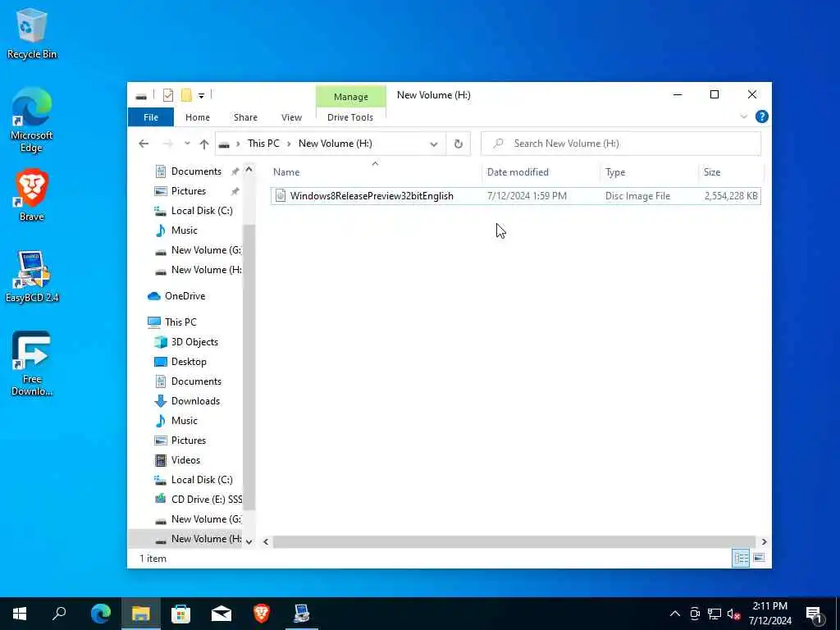Go up one folder level
Viewport: 840px width, 630px height.
tap(204, 144)
